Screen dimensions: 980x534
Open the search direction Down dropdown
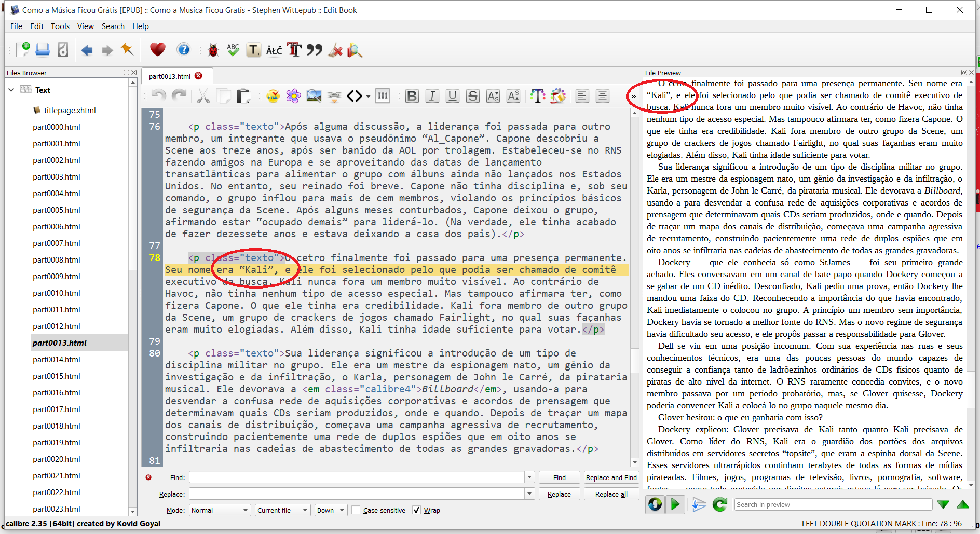tap(331, 510)
